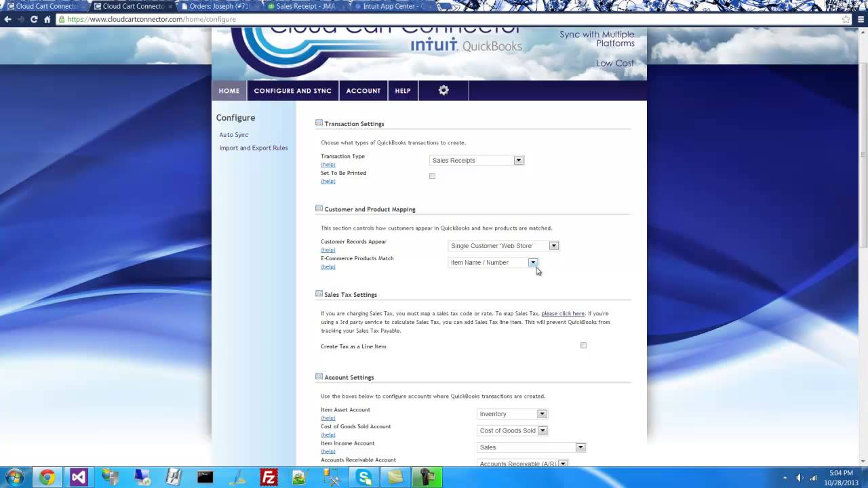Click help link under Item Asset Account
This screenshot has width=868, height=488.
[x=328, y=418]
